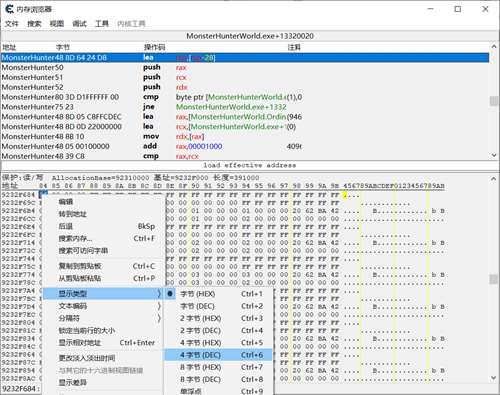The height and width of the screenshot is (395, 500).
Task: Select 字节 (DEC) display type
Action: [219, 306]
